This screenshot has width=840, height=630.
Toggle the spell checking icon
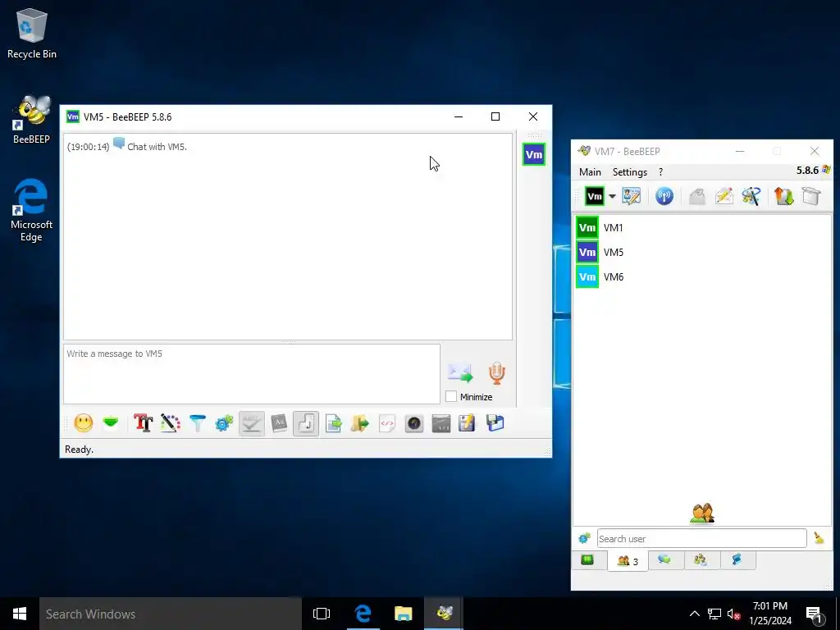click(252, 423)
